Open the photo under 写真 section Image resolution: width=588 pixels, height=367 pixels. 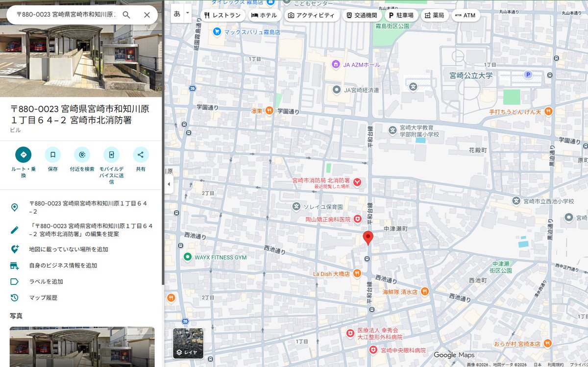tap(82, 346)
